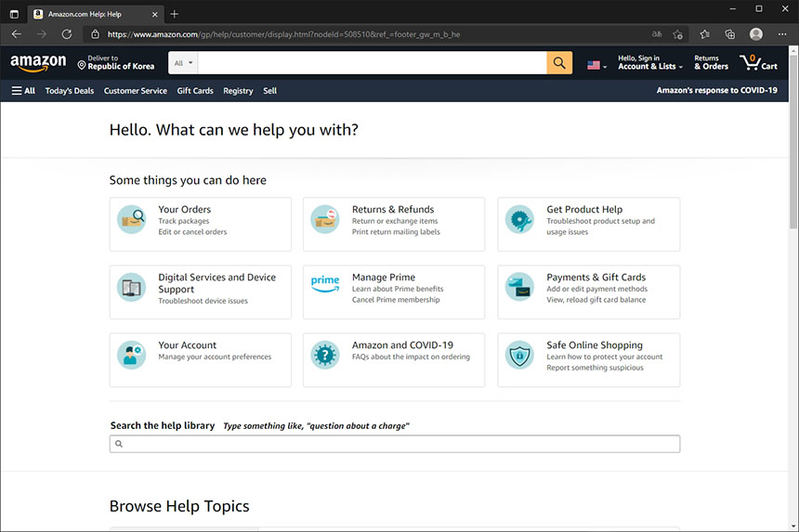Click the Your Account person icon
Viewport: 799px width, 532px height.
tap(132, 355)
